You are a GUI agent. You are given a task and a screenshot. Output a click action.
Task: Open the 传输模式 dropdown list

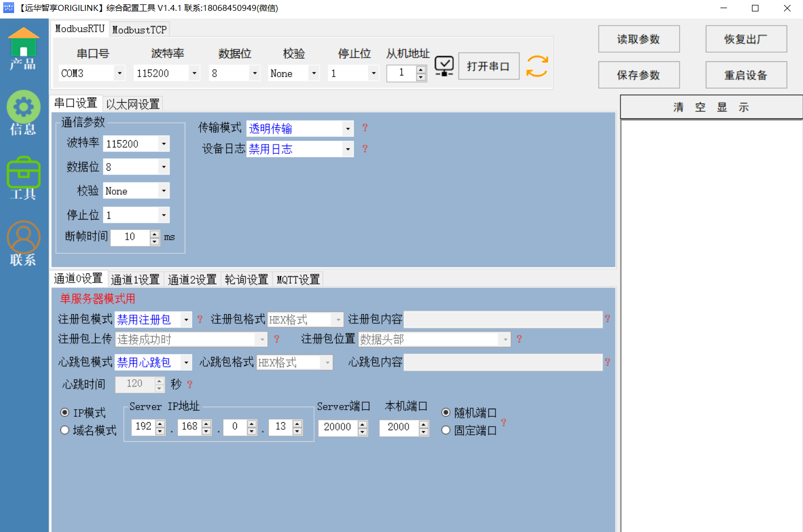click(x=348, y=129)
